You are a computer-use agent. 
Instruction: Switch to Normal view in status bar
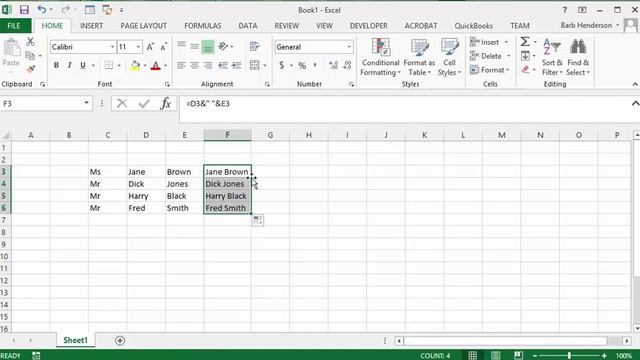pos(473,356)
